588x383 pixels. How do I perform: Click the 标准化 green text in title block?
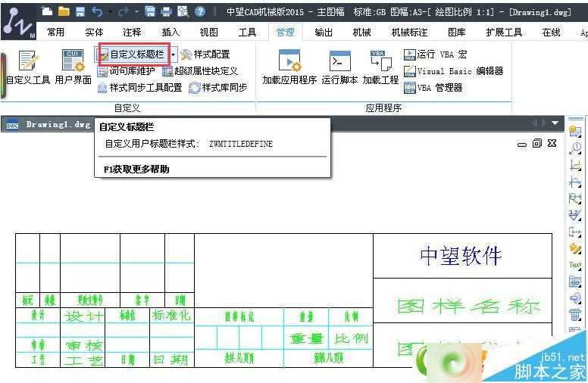click(171, 316)
